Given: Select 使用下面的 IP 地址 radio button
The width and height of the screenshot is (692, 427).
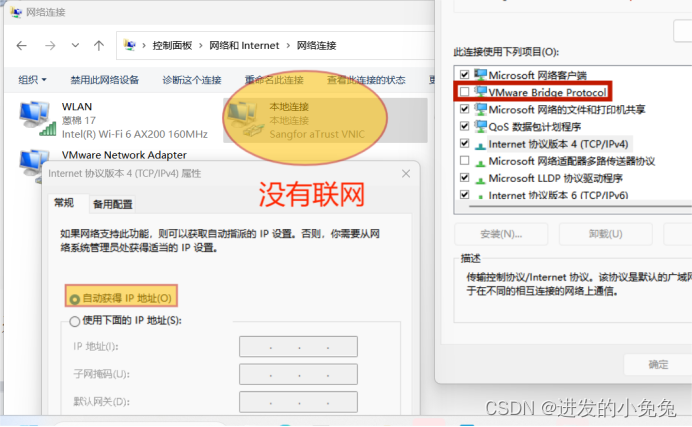Looking at the screenshot, I should point(75,322).
